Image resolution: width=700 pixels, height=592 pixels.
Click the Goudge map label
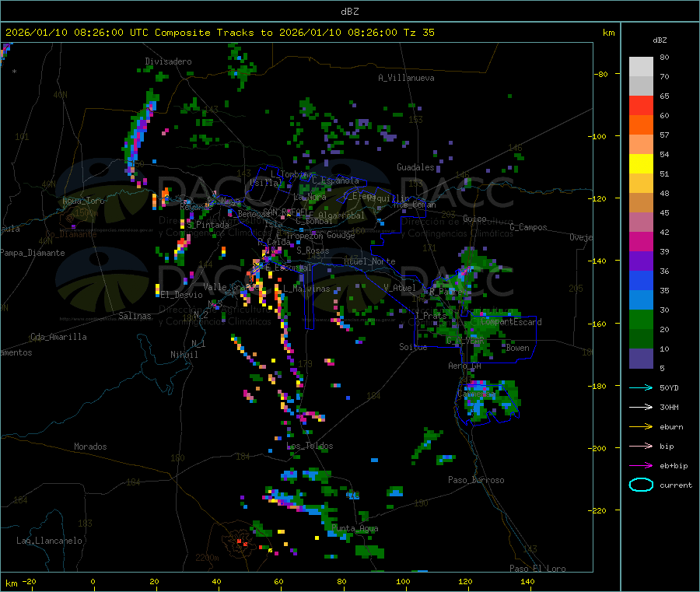coord(341,235)
